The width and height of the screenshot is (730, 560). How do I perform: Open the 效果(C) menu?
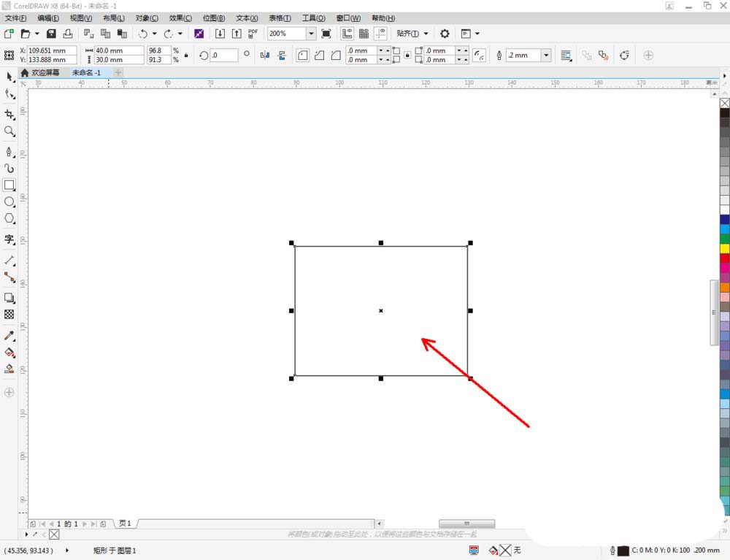(x=180, y=18)
